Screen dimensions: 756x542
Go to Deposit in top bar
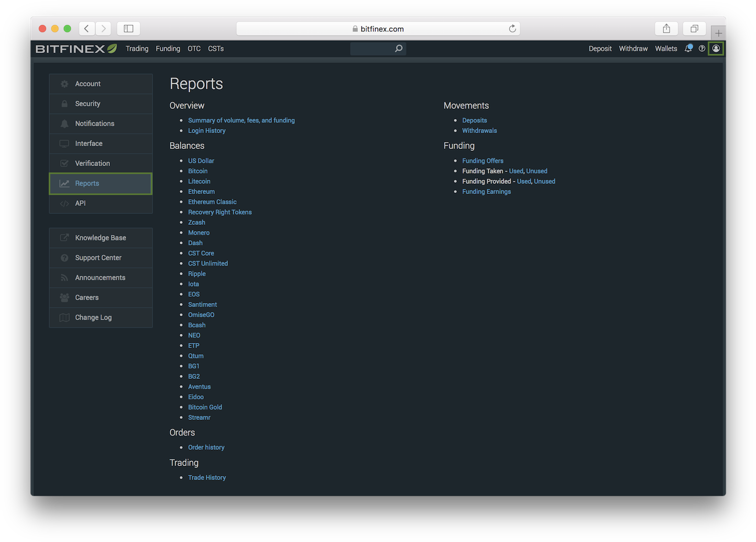click(x=600, y=48)
